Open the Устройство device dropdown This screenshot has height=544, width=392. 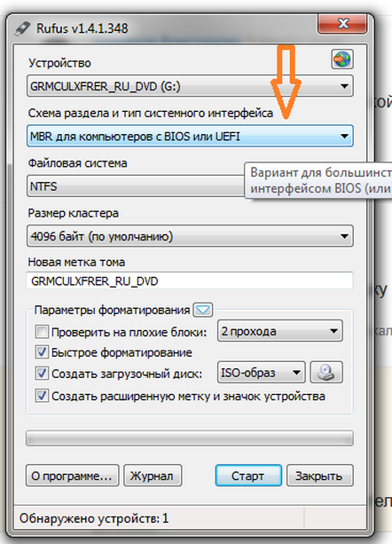pos(190,86)
